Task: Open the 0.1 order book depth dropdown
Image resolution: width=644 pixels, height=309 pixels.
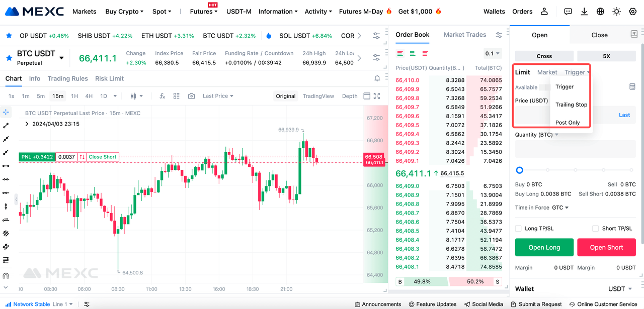Action: click(492, 53)
